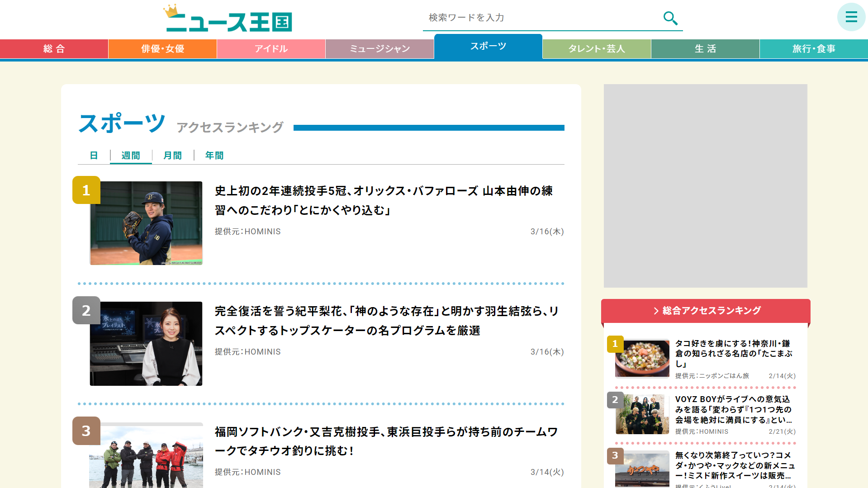Select the 旅行・食事 tab

[x=814, y=49]
